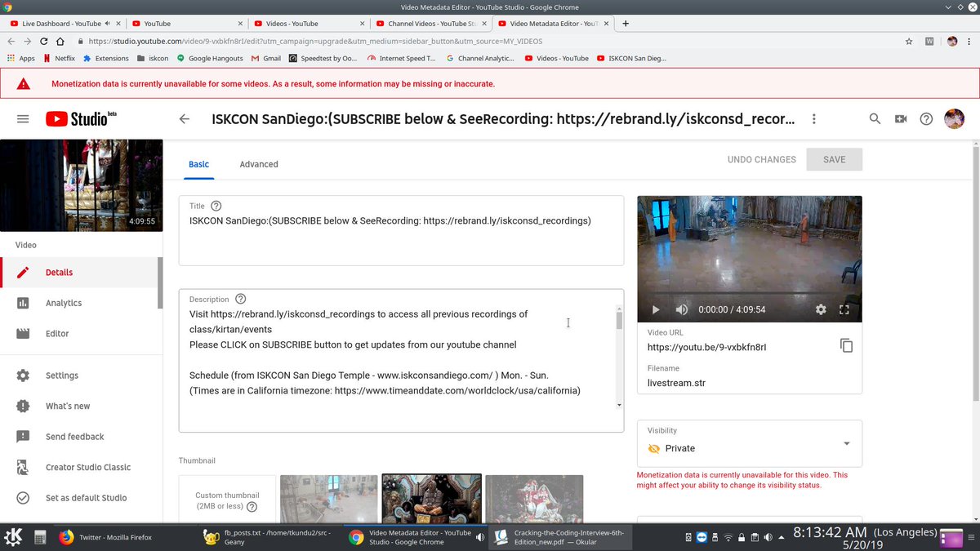
Task: Click the Custom thumbnail upload box
Action: [x=227, y=500]
